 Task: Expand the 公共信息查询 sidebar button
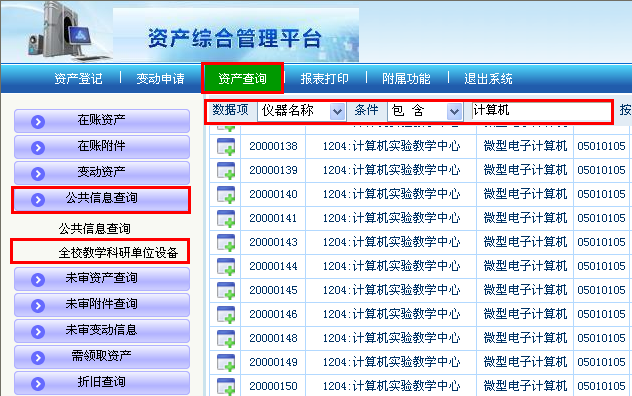102,199
